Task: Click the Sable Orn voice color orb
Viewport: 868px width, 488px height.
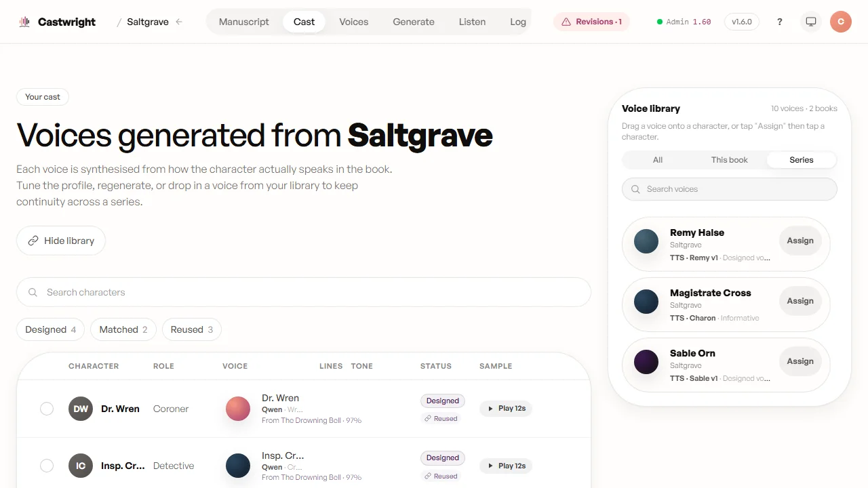Action: (x=646, y=362)
